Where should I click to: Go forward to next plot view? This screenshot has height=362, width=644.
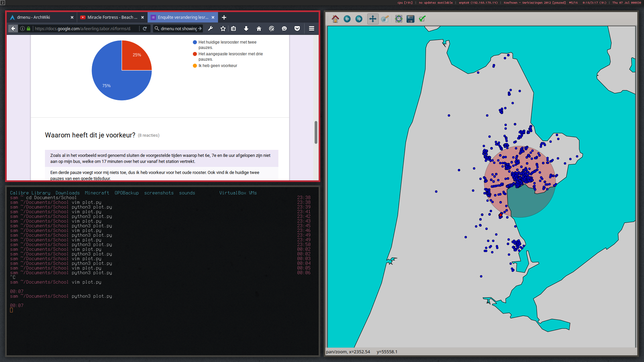pyautogui.click(x=359, y=19)
